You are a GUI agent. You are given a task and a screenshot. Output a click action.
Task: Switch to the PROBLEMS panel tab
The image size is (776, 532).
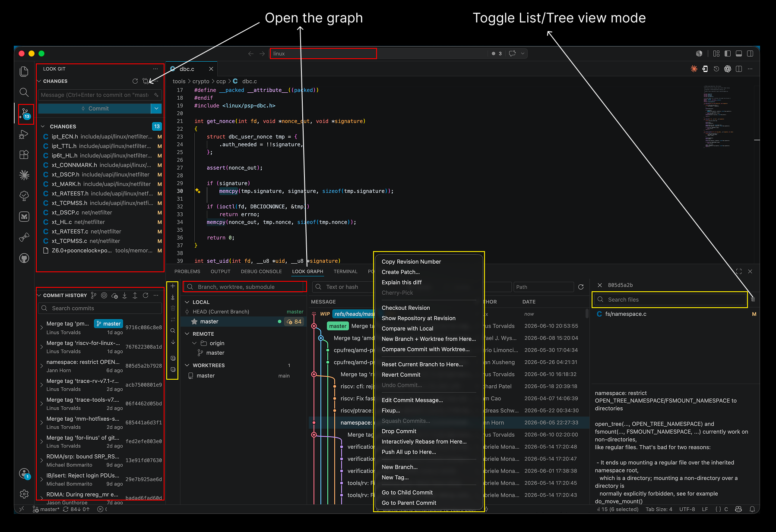pos(187,271)
